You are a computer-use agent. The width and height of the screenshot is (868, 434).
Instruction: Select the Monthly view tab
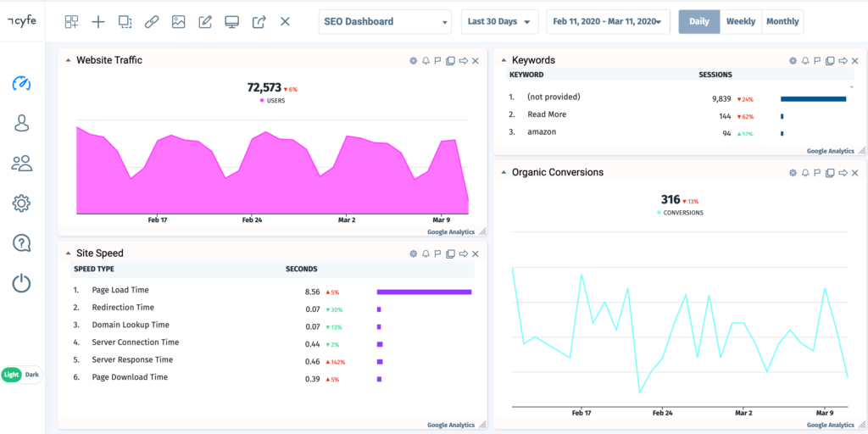tap(782, 21)
